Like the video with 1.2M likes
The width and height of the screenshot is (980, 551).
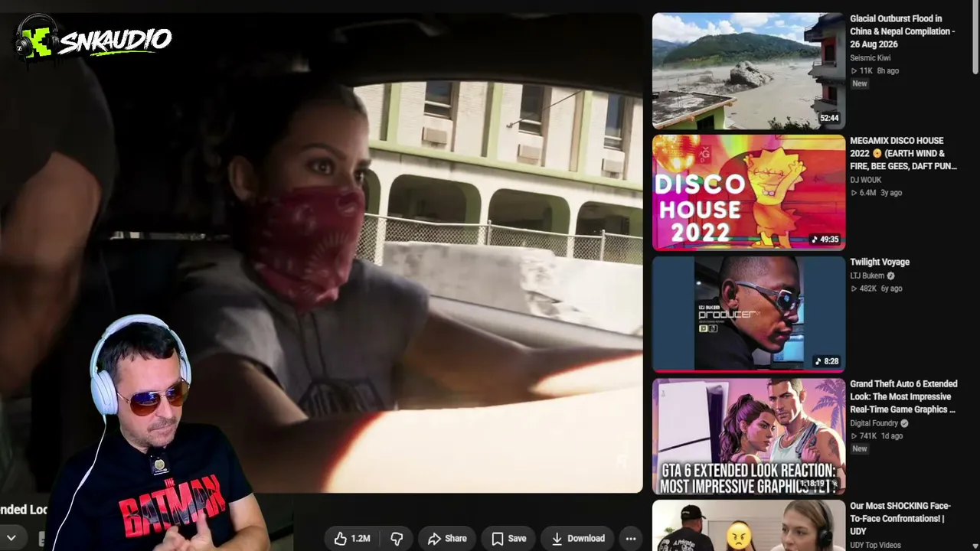click(352, 539)
